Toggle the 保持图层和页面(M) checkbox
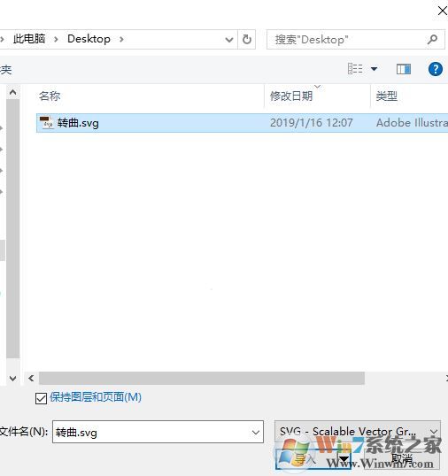This screenshot has width=448, height=476. click(41, 398)
